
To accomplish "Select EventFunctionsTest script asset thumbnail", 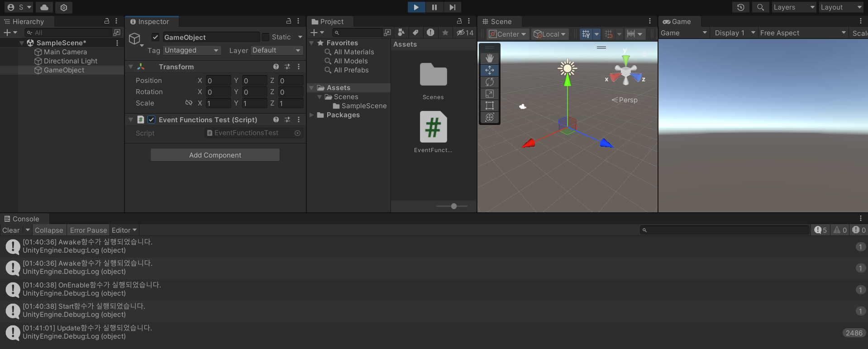I will 433,127.
